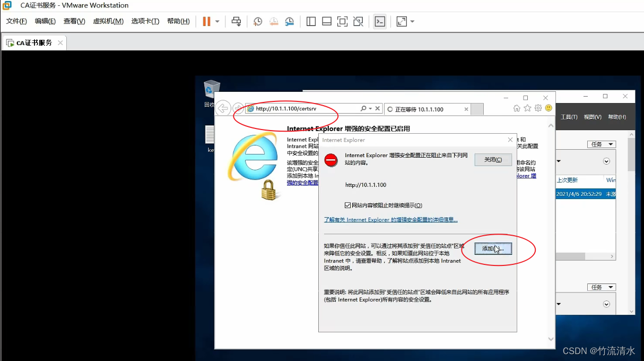Toggle 网站内容被阻止时继续提示 checkbox

pyautogui.click(x=347, y=205)
